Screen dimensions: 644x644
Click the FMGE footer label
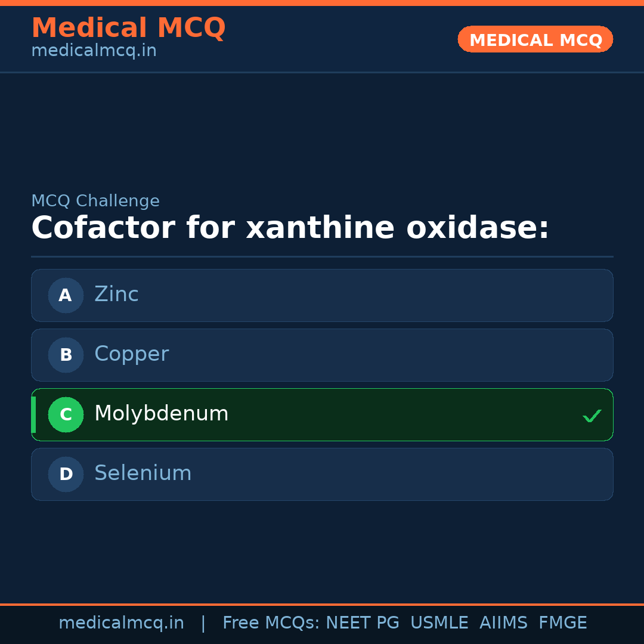click(562, 623)
